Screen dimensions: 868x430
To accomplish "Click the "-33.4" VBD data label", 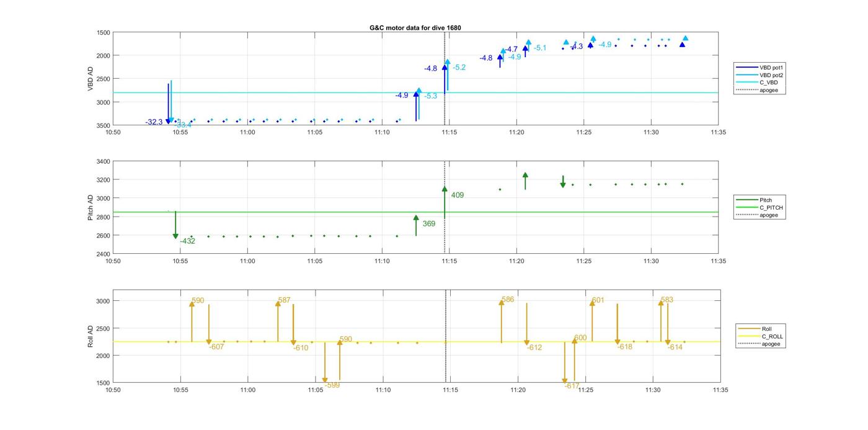I will (x=183, y=125).
